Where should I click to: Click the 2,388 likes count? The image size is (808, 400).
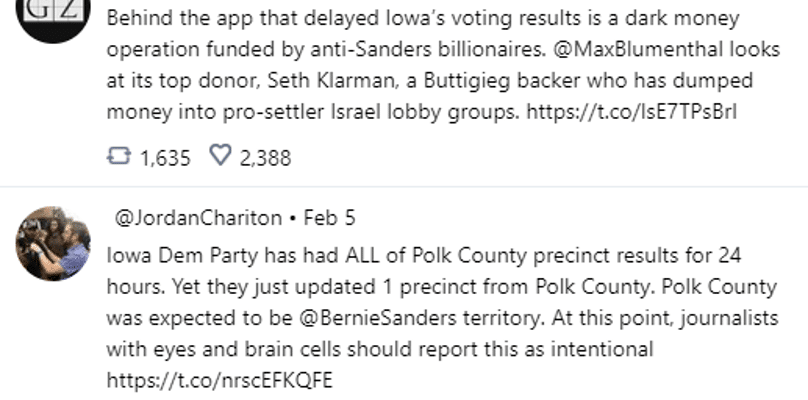pos(265,158)
